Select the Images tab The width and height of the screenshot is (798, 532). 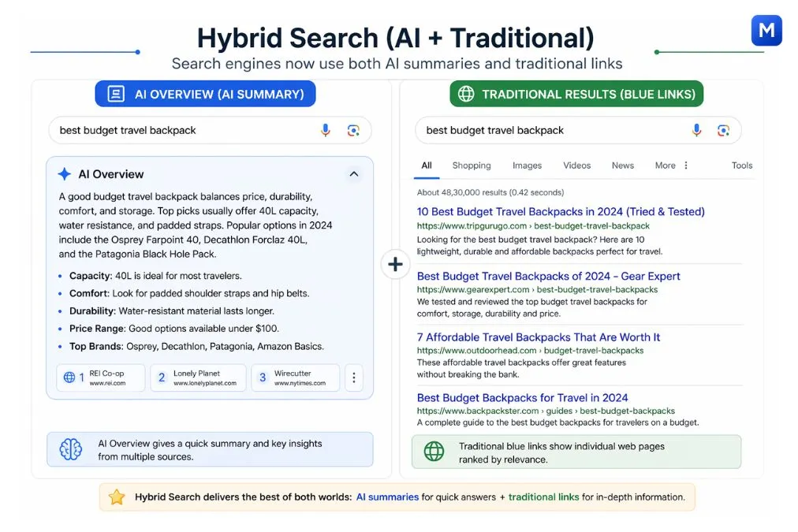click(x=526, y=166)
